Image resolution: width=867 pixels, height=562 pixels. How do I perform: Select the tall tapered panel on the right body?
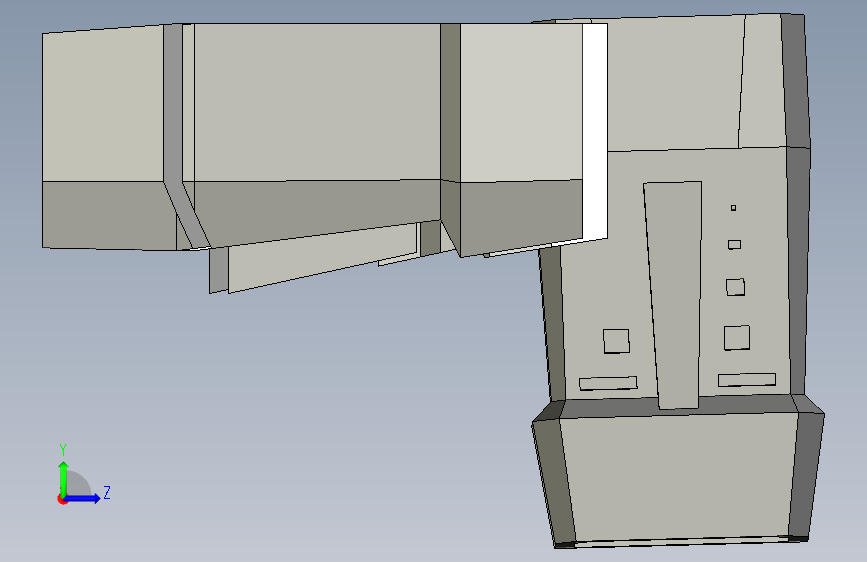coord(675,295)
